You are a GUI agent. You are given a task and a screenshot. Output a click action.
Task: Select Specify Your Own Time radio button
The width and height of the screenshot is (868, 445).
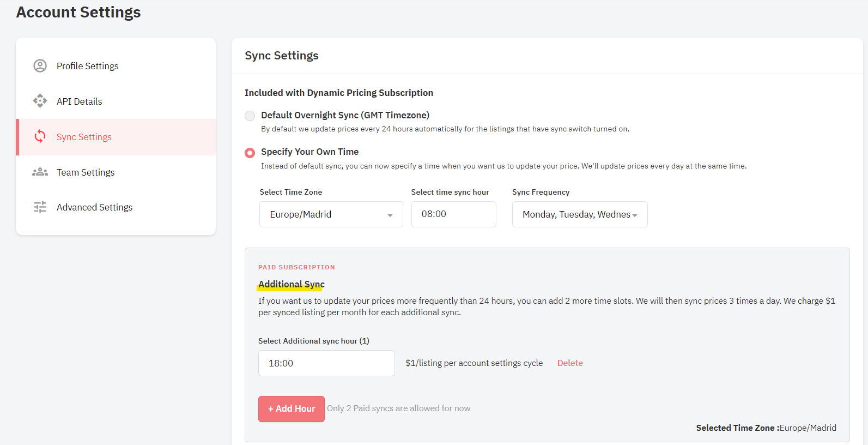click(x=250, y=153)
